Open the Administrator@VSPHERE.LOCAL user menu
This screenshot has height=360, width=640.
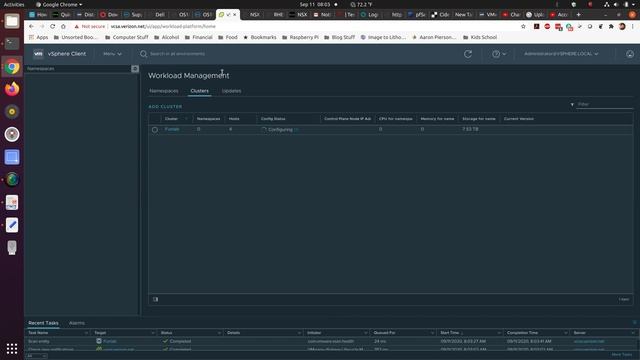[561, 54]
